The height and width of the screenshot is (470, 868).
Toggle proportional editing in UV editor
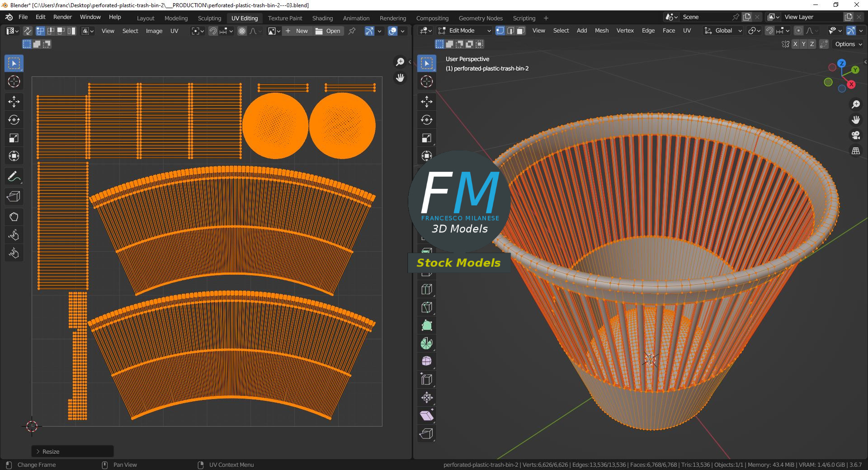click(x=242, y=31)
